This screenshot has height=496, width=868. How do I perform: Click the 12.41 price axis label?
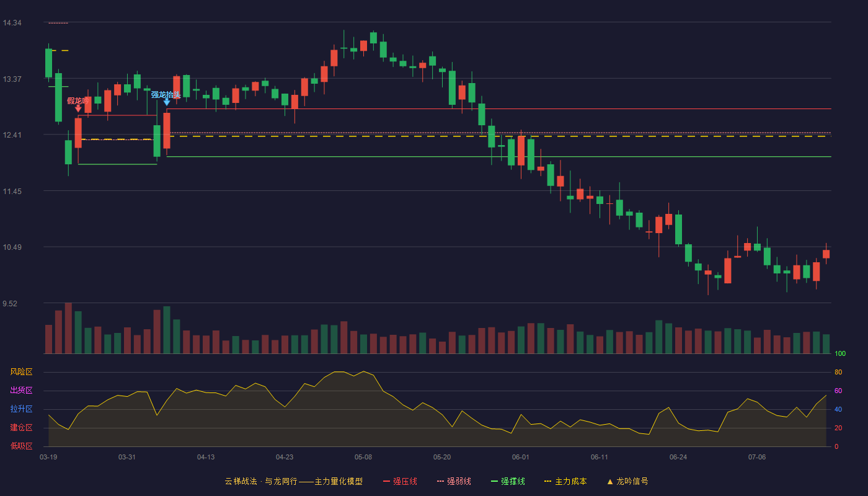click(x=12, y=135)
